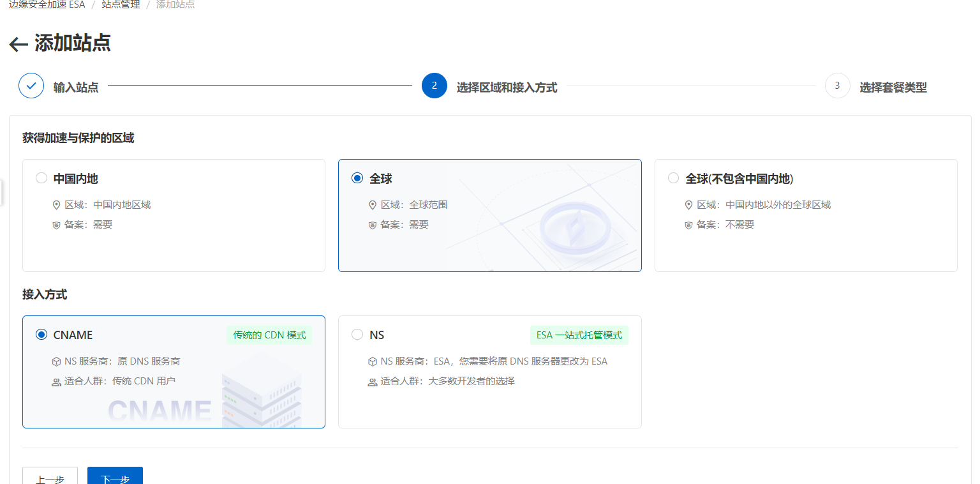Open the 站点管理 breadcrumb link

click(120, 4)
